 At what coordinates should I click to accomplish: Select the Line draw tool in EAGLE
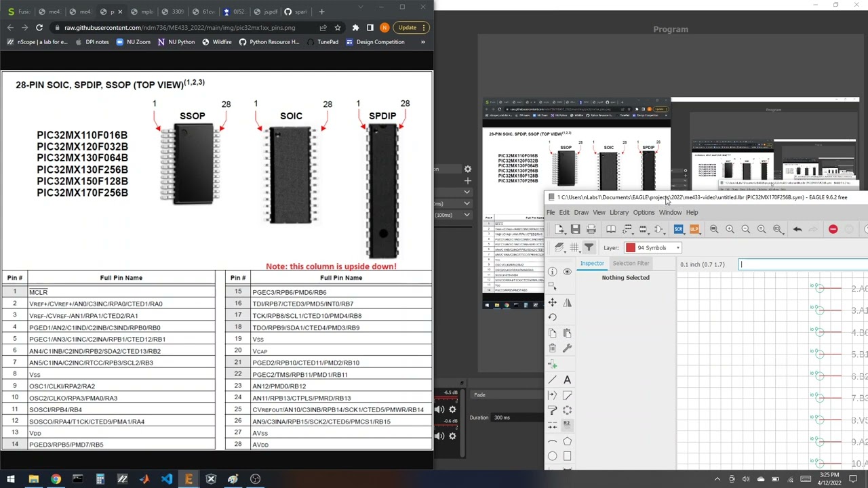(553, 380)
